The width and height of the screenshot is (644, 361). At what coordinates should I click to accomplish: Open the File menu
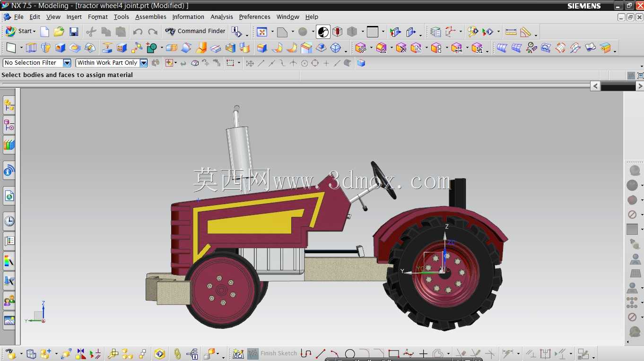18,17
